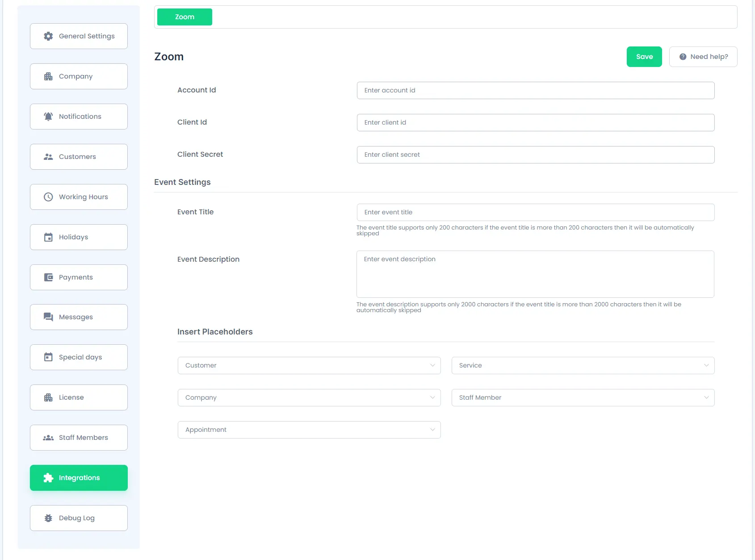
Task: Open General Settings in the sidebar
Action: pos(79,36)
